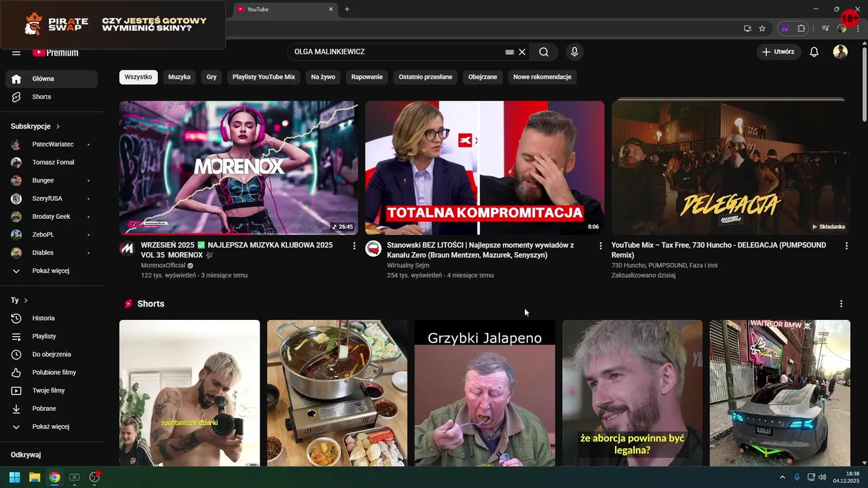Play the TOTALNA KOMPROMITACJA video thumbnail
Image resolution: width=868 pixels, height=488 pixels.
[x=485, y=167]
